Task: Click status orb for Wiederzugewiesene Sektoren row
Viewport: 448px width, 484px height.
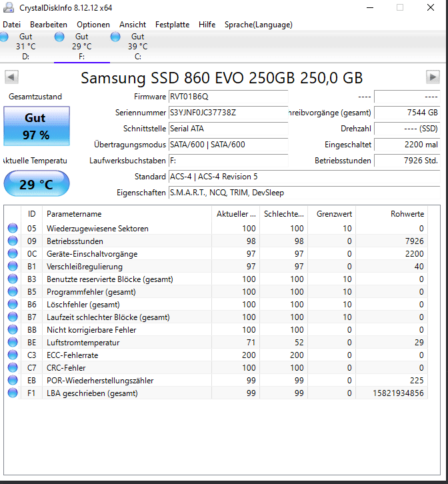Action: pos(13,228)
